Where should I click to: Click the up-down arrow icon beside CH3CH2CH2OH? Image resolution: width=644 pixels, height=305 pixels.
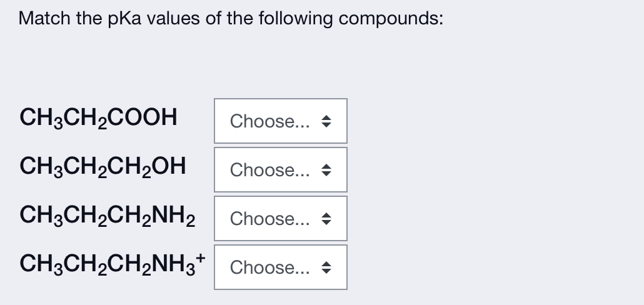pyautogui.click(x=326, y=169)
